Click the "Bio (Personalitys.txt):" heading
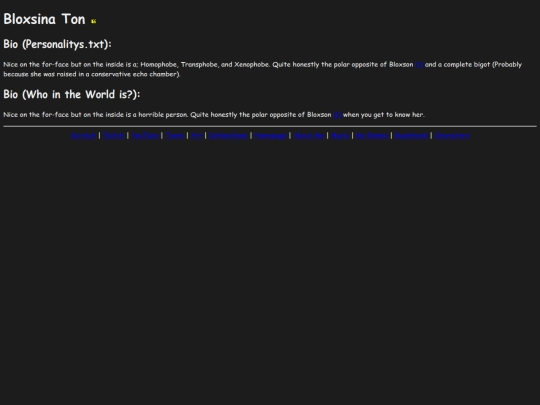Viewport: 540px width, 405px height. pos(58,44)
